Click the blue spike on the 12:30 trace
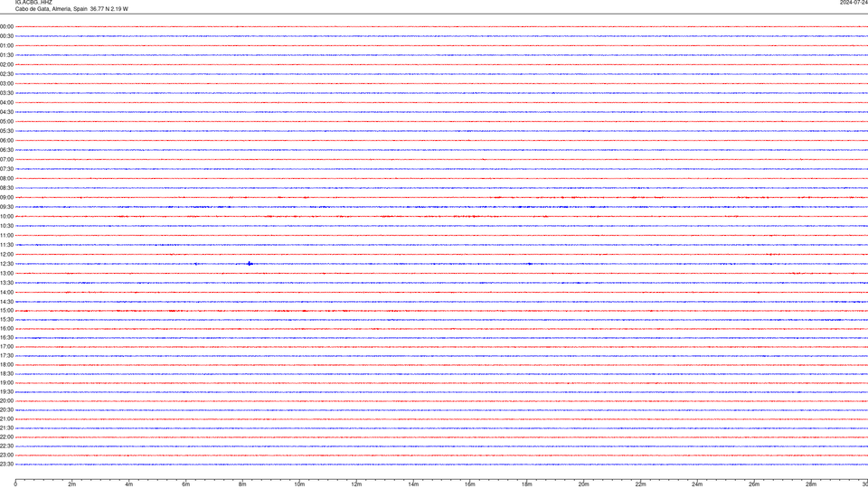The height and width of the screenshot is (488, 868). point(250,264)
